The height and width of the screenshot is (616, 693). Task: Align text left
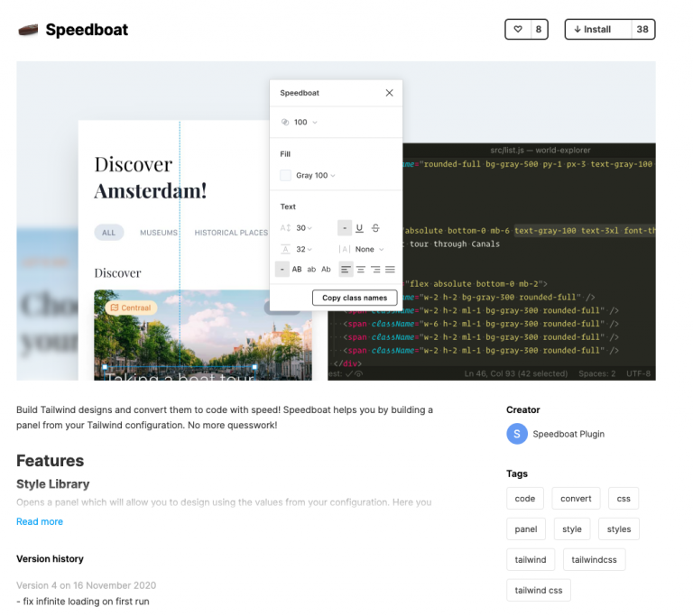pos(346,269)
